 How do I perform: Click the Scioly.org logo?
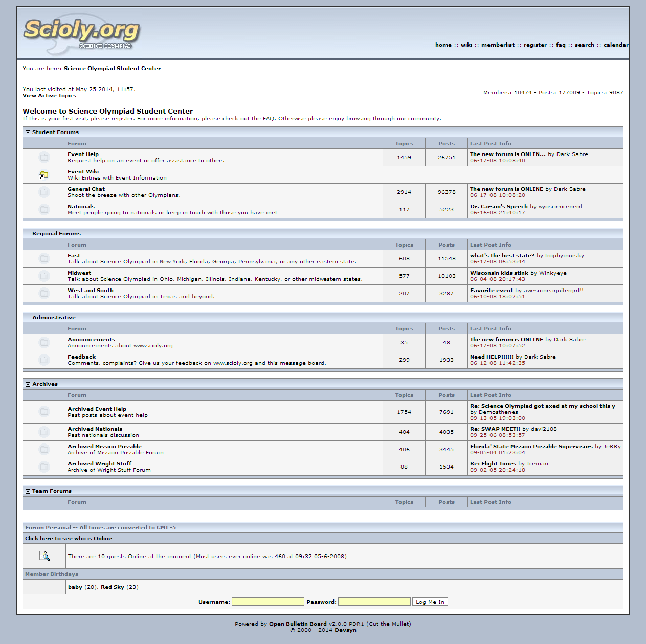(81, 32)
